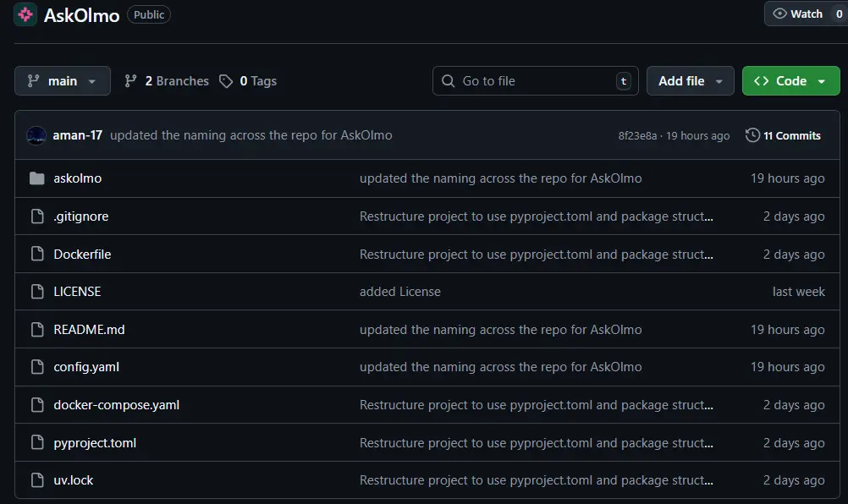Click the uv.lock file icon
This screenshot has width=848, height=504.
click(36, 480)
